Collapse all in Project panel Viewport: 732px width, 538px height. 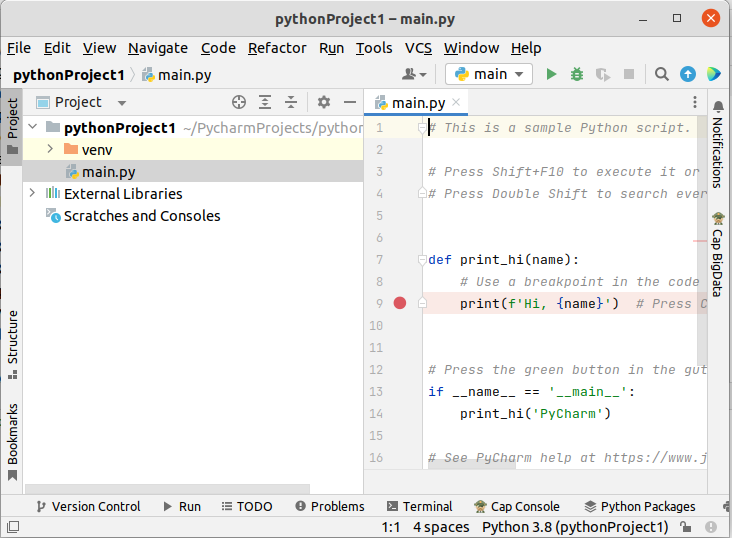click(x=291, y=102)
